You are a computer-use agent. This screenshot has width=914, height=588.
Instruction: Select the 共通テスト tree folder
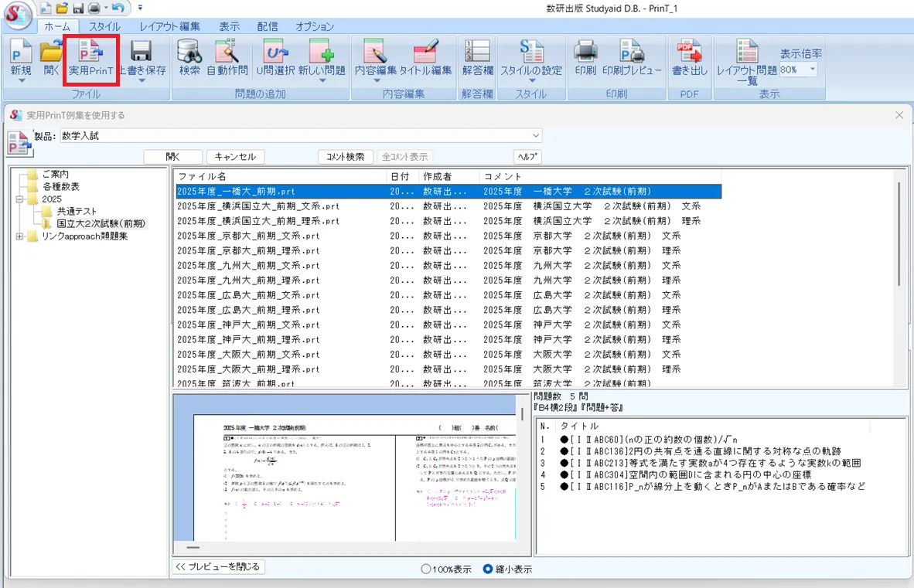[77, 212]
